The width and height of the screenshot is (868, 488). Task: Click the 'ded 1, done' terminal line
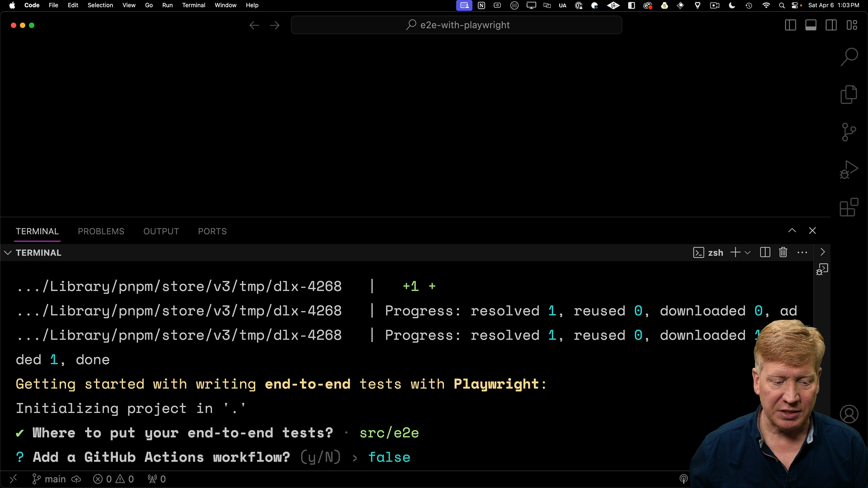point(63,360)
